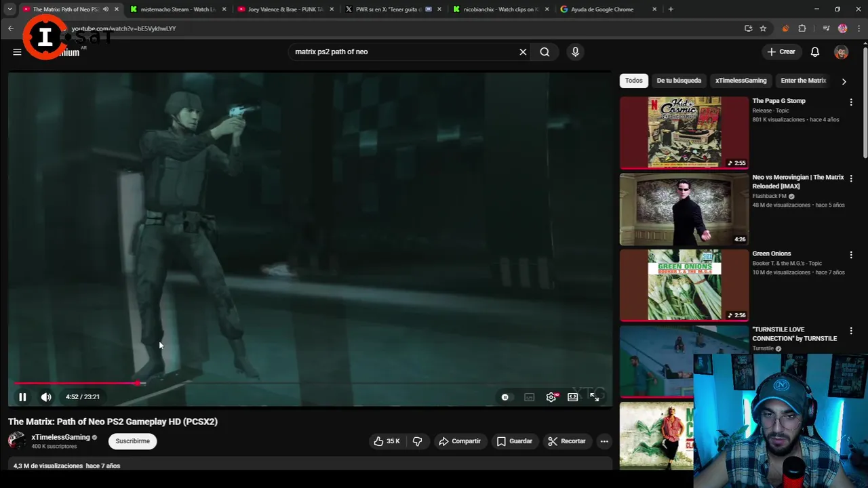
Task: Dislike the video with the thumbs down
Action: 418,441
